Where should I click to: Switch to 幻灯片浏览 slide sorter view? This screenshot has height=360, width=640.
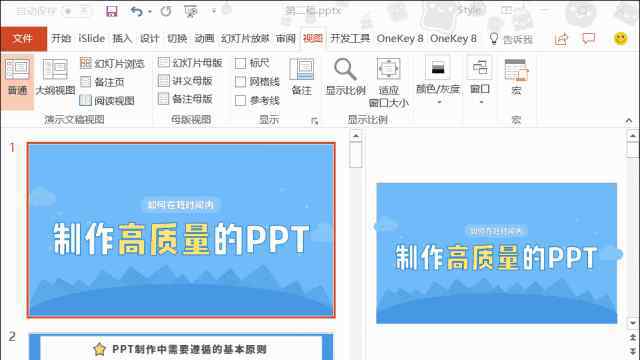[x=112, y=63]
